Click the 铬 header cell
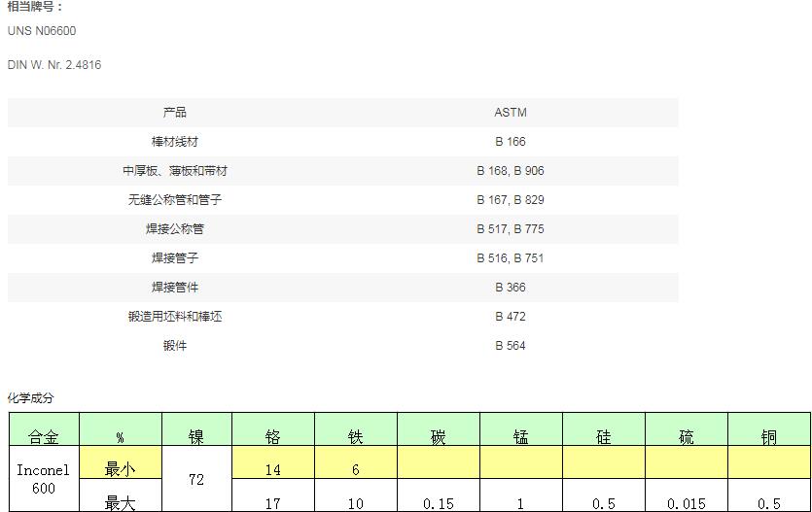The image size is (812, 512). 273,429
